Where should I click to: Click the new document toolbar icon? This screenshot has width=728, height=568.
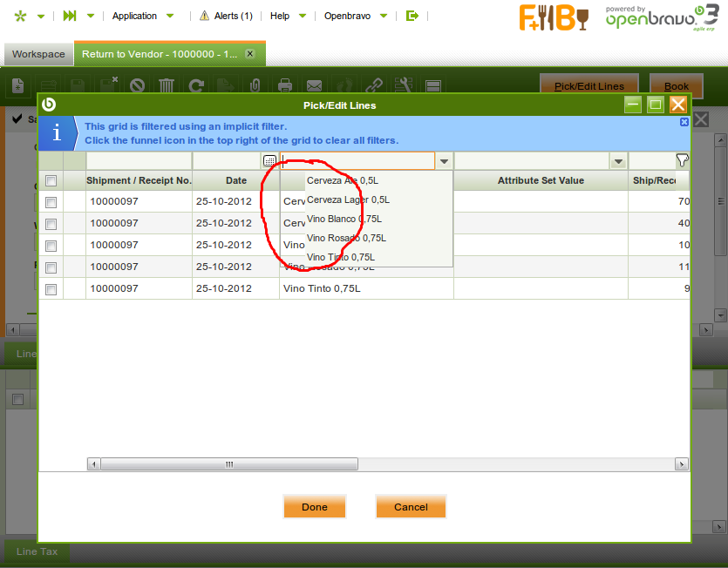pos(18,85)
